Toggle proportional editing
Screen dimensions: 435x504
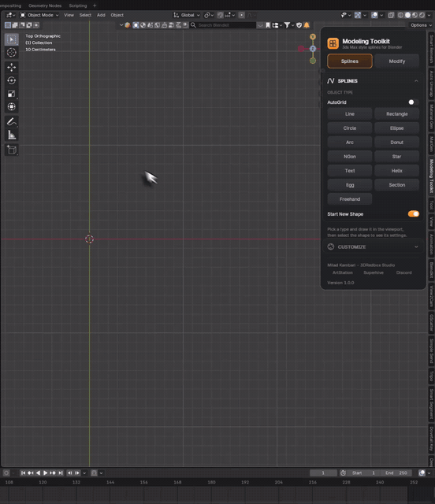tap(242, 15)
